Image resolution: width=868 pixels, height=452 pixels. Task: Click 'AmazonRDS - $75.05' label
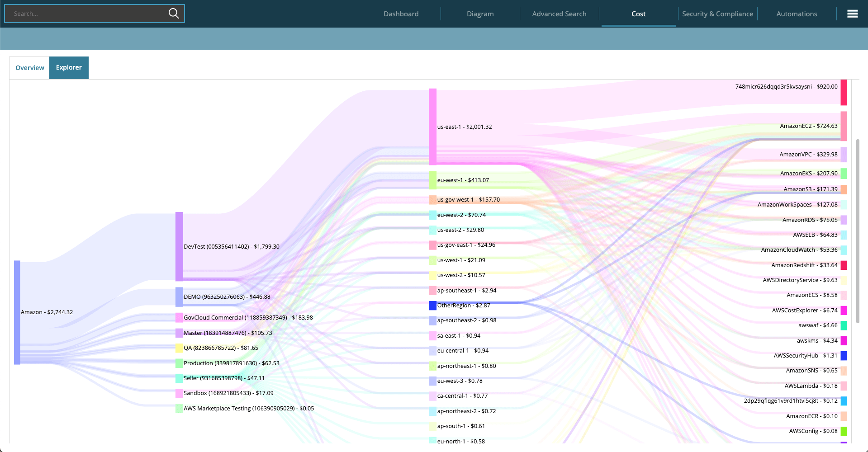pyautogui.click(x=810, y=220)
